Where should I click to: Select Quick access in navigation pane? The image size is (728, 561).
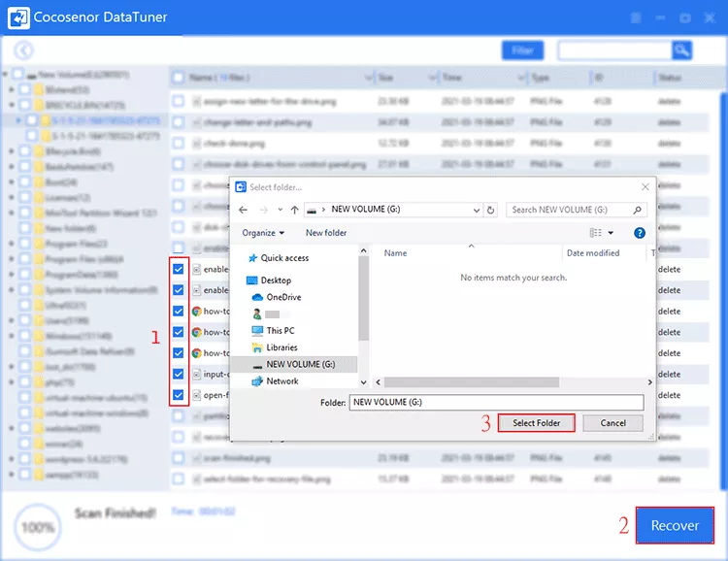pos(284,258)
